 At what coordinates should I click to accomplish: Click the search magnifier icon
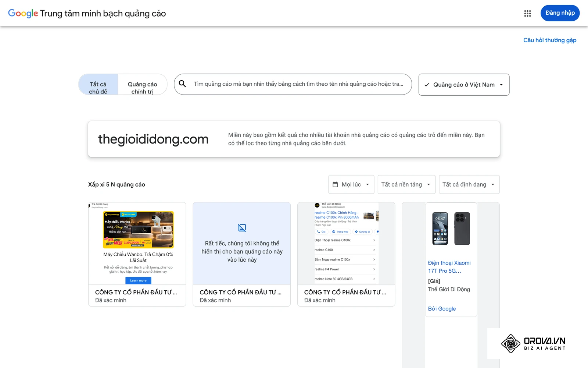point(182,84)
